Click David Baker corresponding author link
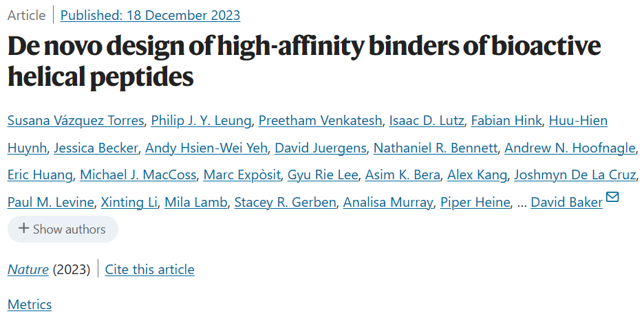The width and height of the screenshot is (644, 316). (566, 202)
